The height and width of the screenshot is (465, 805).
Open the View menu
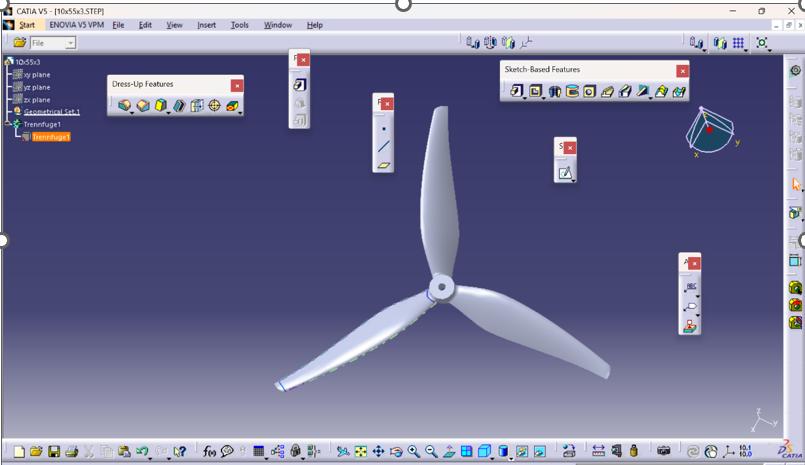(x=174, y=25)
